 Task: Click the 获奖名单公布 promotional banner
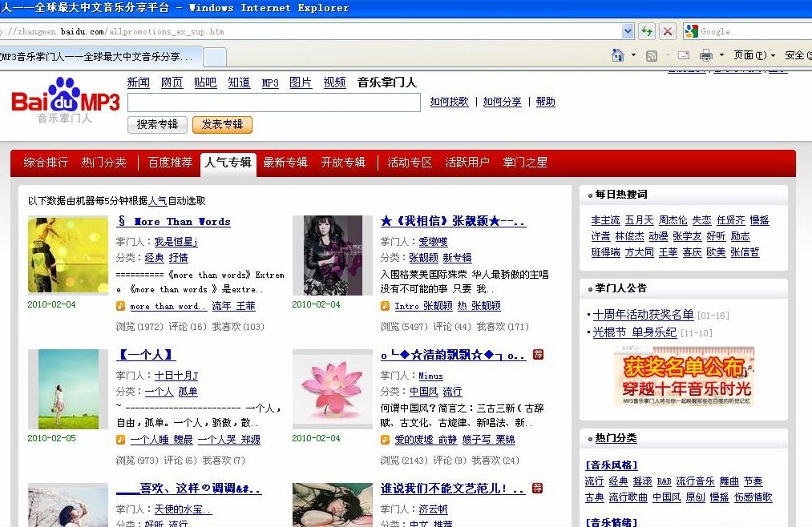click(x=684, y=376)
